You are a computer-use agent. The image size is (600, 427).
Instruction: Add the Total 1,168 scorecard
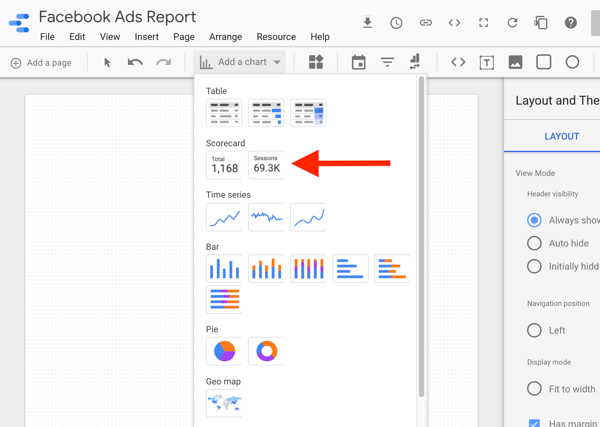pos(224,165)
